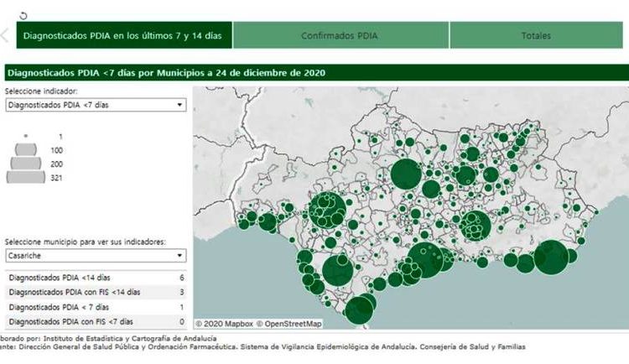Open the OpenStreetMap attribution link
The width and height of the screenshot is (629, 364).
289,323
